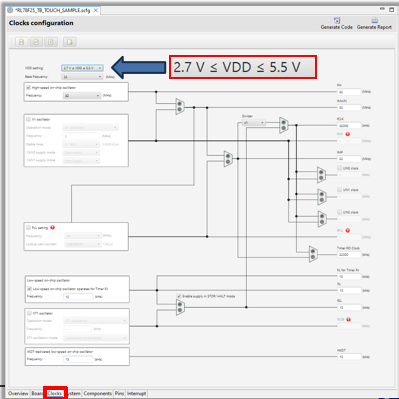Switch to the Board tab
Viewport: 399px width, 399px height.
point(37,393)
